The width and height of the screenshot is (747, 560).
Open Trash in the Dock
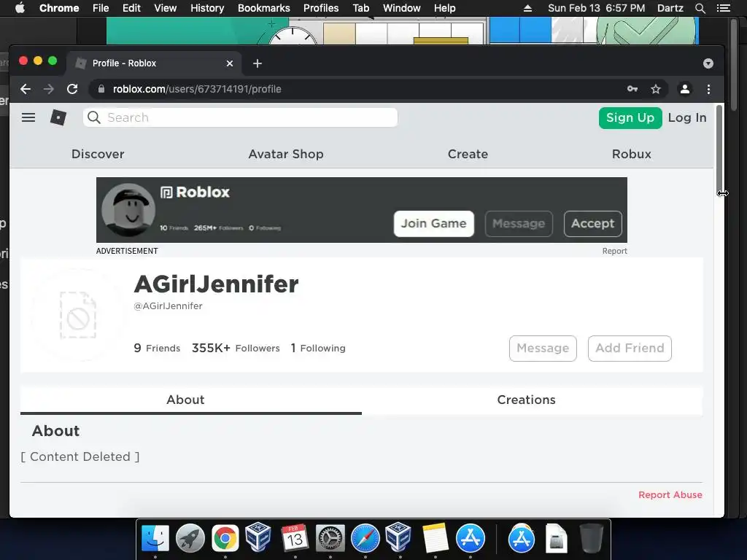tap(591, 538)
